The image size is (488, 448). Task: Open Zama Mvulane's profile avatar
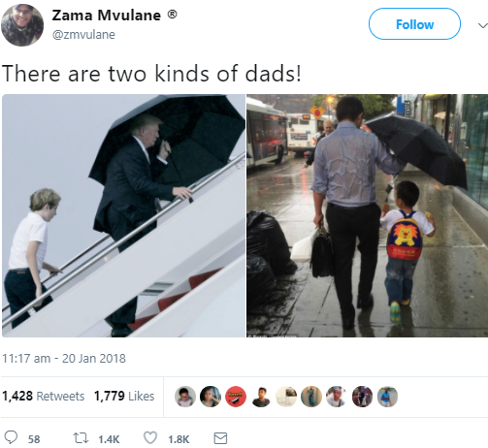coord(22,25)
